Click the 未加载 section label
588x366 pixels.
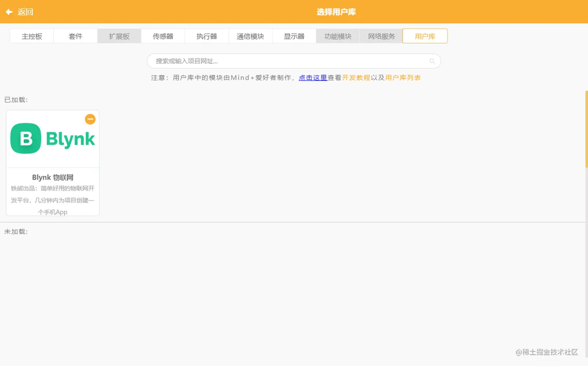16,232
